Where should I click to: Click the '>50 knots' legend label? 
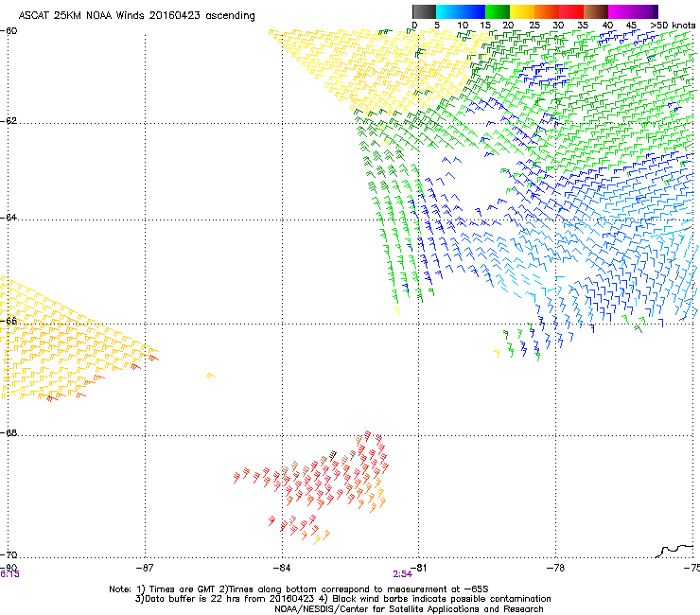673,26
